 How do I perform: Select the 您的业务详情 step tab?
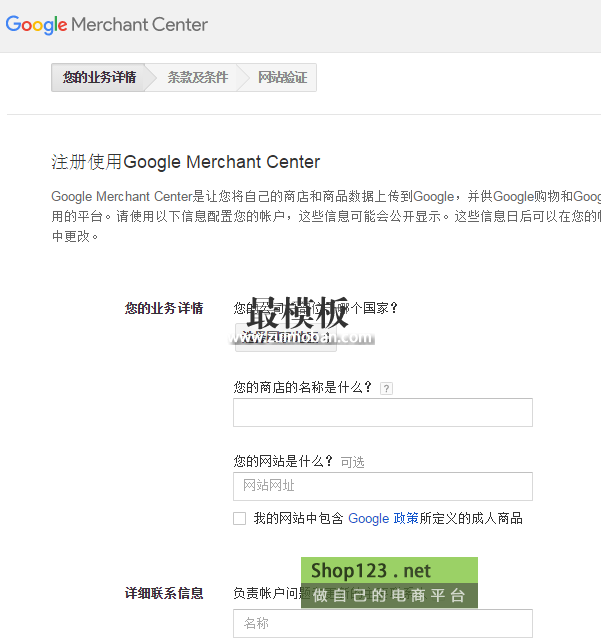[98, 77]
